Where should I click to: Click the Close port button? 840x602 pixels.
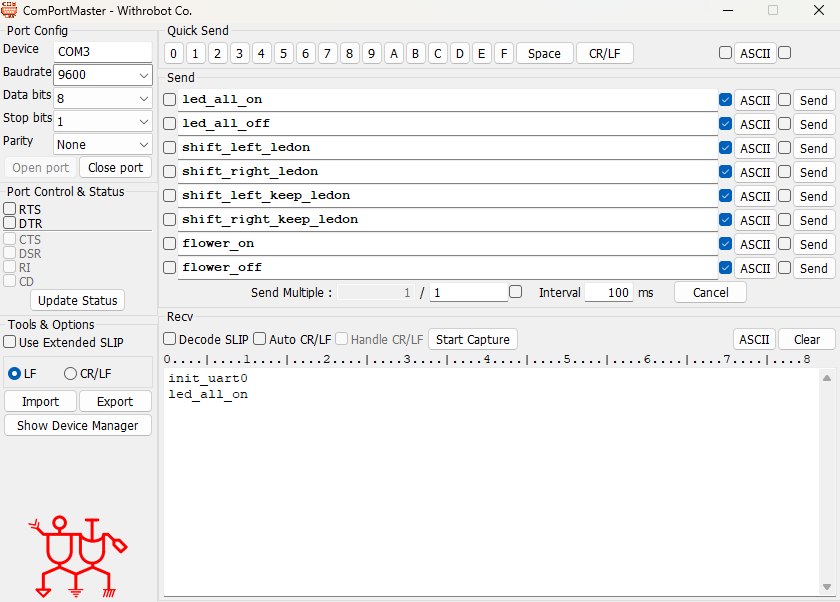(x=116, y=168)
